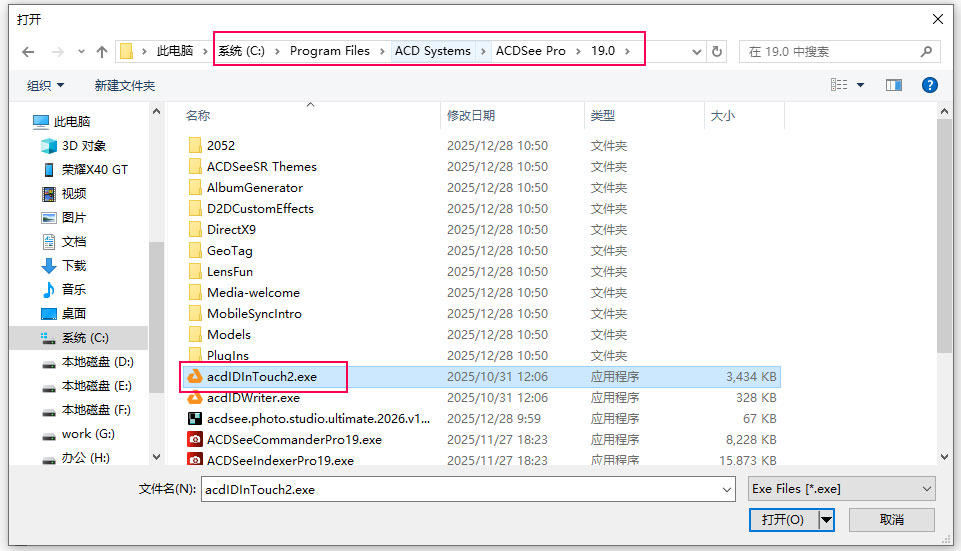
Task: Select the LensFun folder
Action: 221,272
